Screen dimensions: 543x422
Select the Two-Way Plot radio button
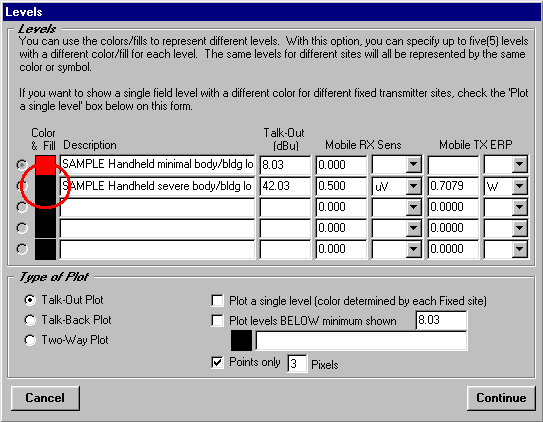tap(30, 340)
